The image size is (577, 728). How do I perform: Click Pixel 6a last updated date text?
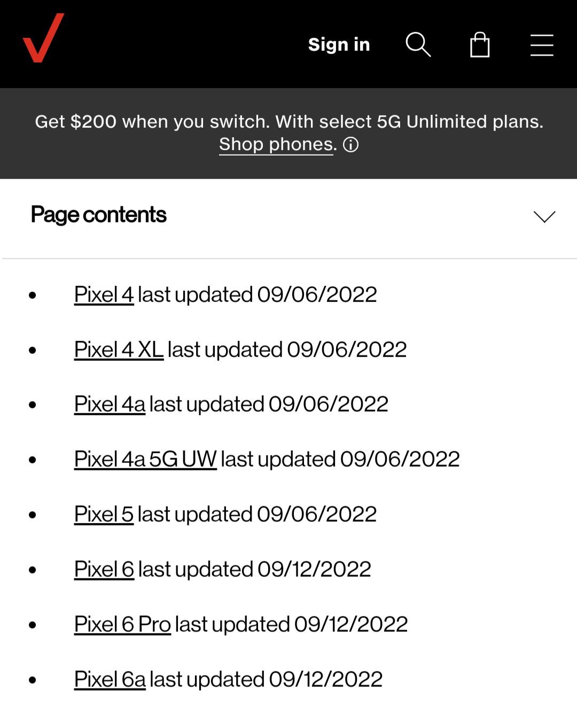(266, 679)
